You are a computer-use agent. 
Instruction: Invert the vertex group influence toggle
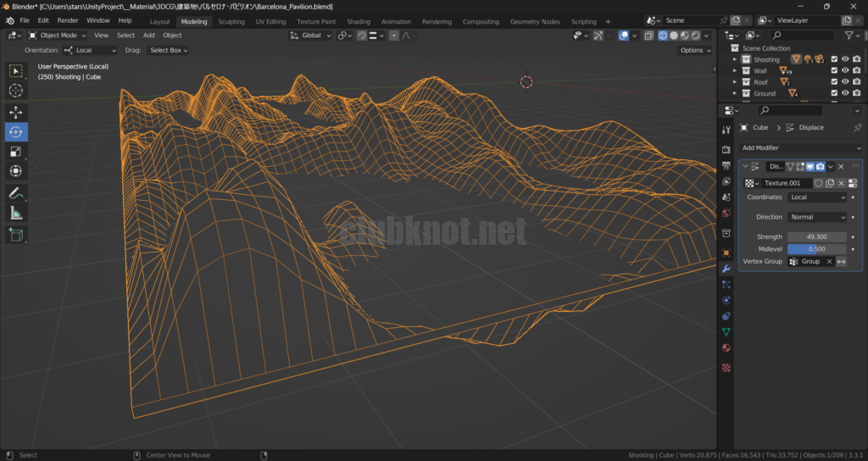click(842, 262)
